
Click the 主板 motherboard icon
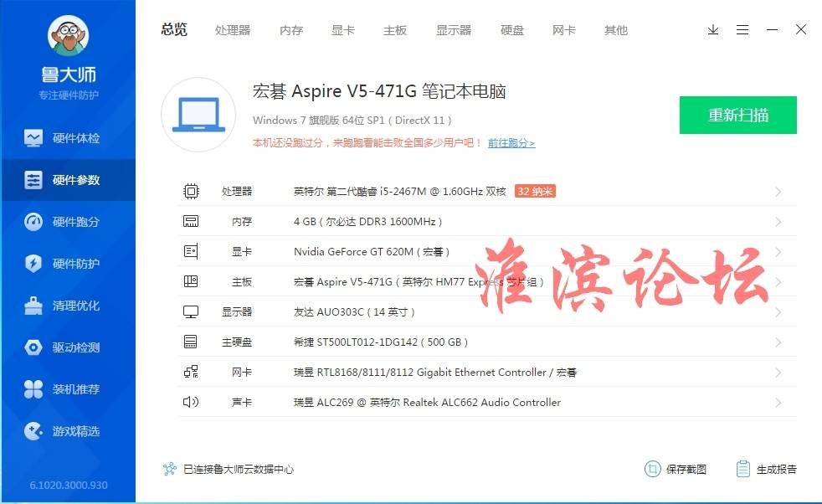point(191,281)
